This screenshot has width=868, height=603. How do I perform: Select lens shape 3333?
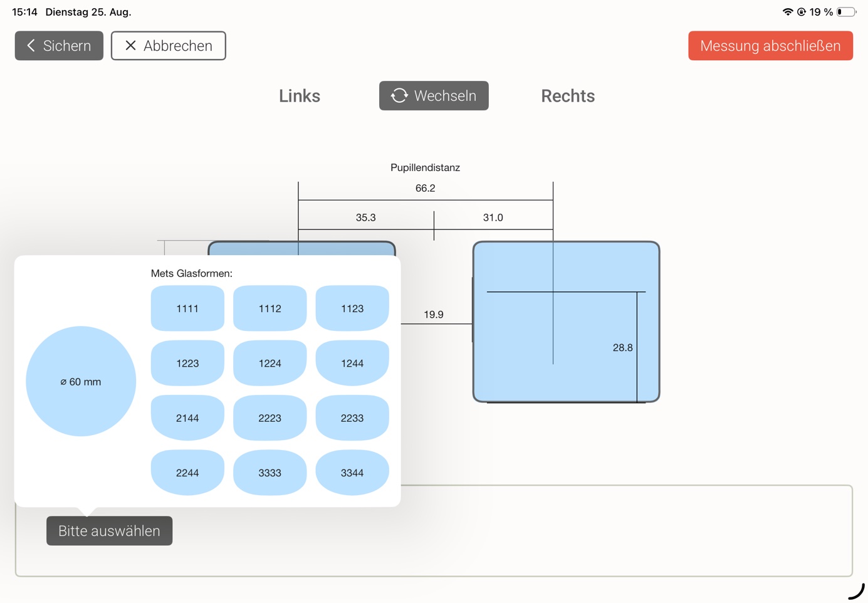(270, 473)
